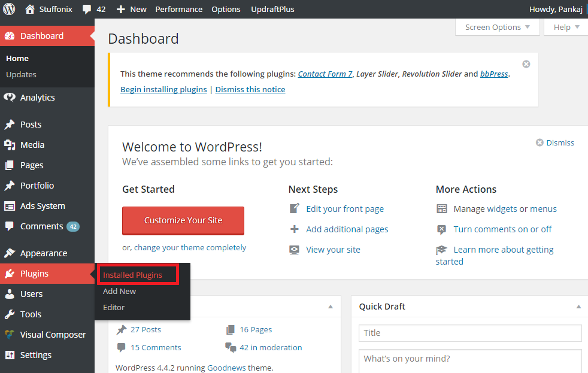The width and height of the screenshot is (588, 373).
Task: Click the Analytics sidebar icon
Action: coord(10,98)
